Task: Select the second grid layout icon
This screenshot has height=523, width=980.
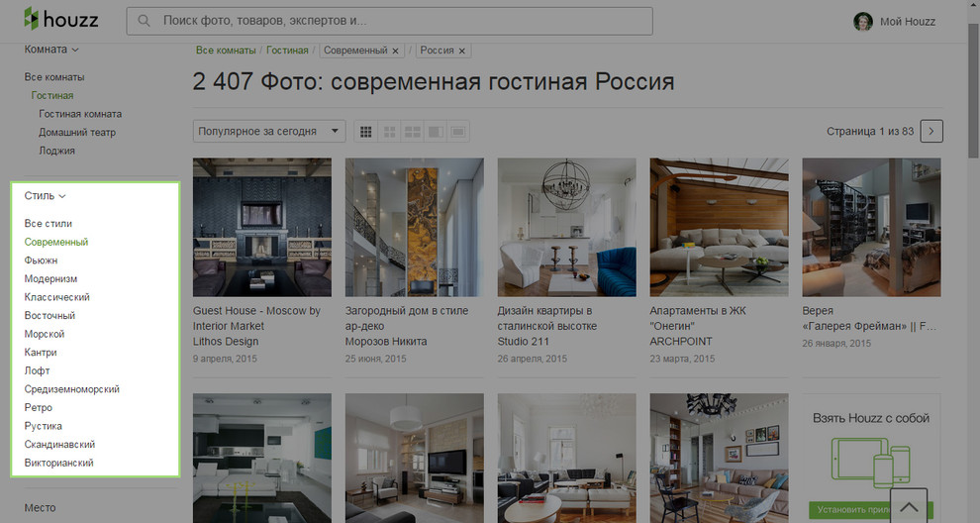Action: click(389, 132)
